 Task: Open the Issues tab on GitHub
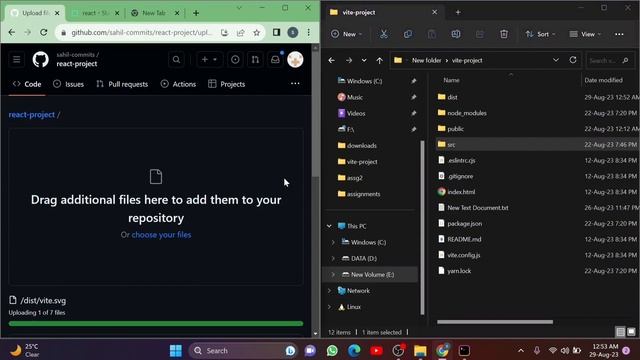pos(69,84)
